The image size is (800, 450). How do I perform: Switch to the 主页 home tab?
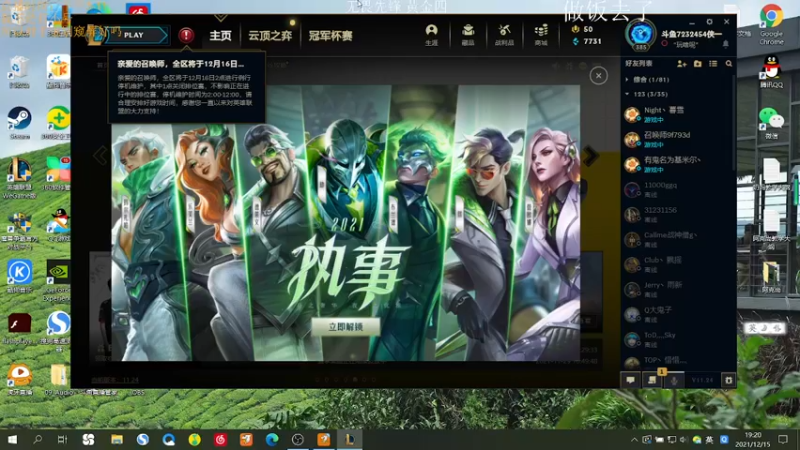(x=220, y=36)
